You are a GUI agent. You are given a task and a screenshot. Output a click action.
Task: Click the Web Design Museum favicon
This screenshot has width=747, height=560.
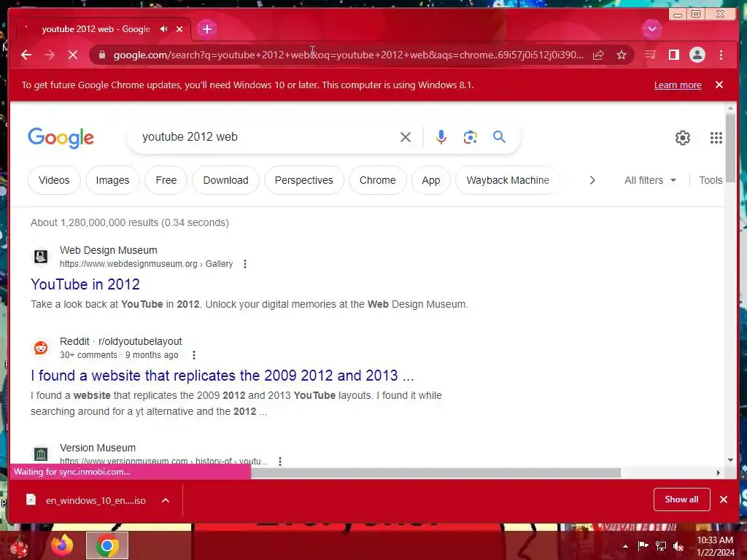tap(41, 257)
